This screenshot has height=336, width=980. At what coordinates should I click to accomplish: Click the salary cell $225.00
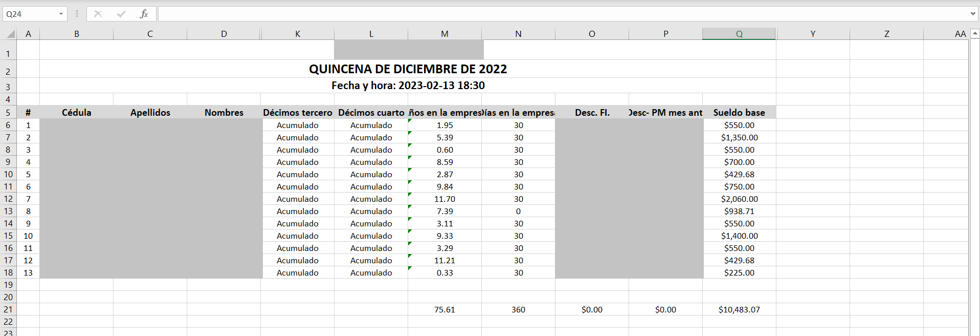point(740,272)
